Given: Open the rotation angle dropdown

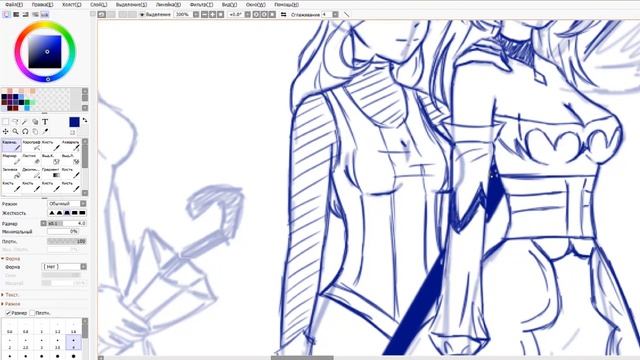Looking at the screenshot, I should click(248, 14).
